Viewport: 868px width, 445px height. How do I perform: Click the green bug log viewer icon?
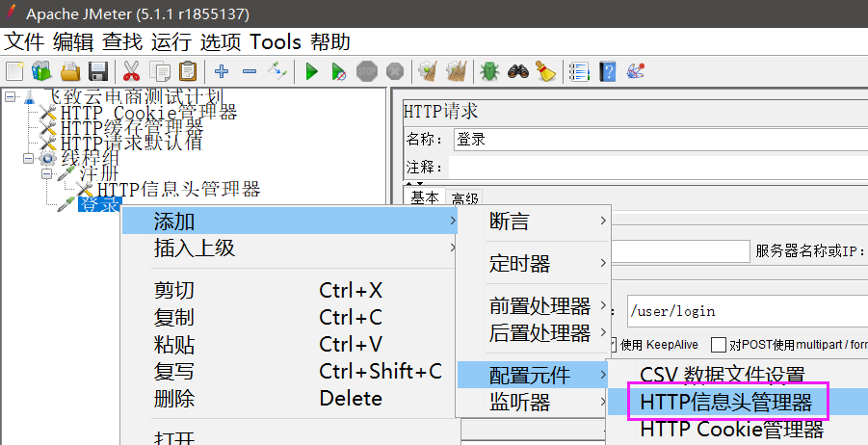(489, 71)
